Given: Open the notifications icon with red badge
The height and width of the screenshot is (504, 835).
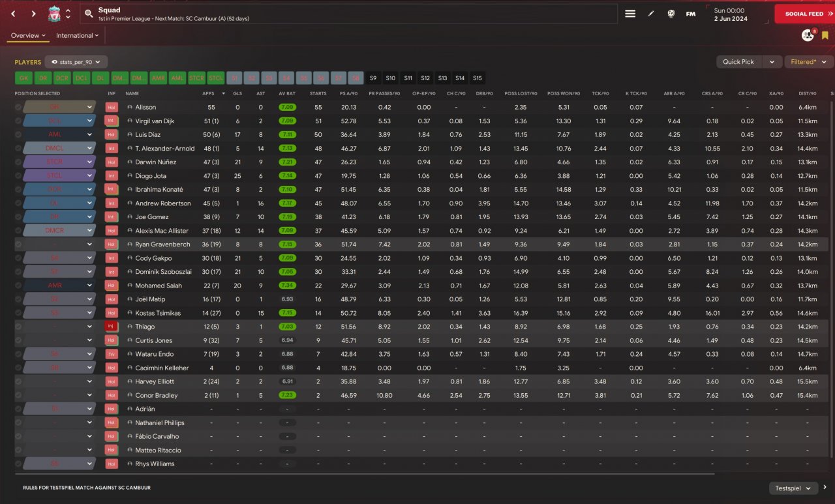Looking at the screenshot, I should pyautogui.click(x=808, y=35).
